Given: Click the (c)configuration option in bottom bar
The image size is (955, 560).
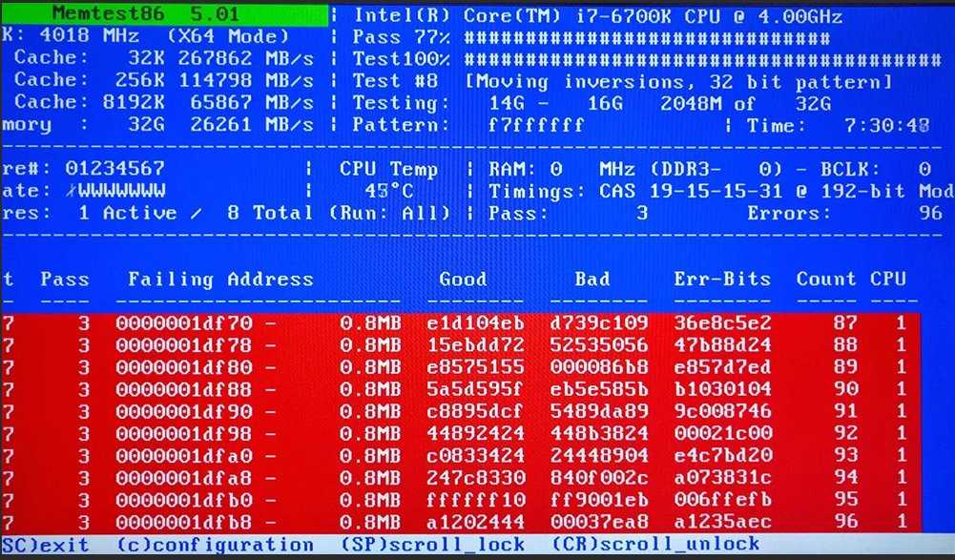Looking at the screenshot, I should tap(214, 546).
